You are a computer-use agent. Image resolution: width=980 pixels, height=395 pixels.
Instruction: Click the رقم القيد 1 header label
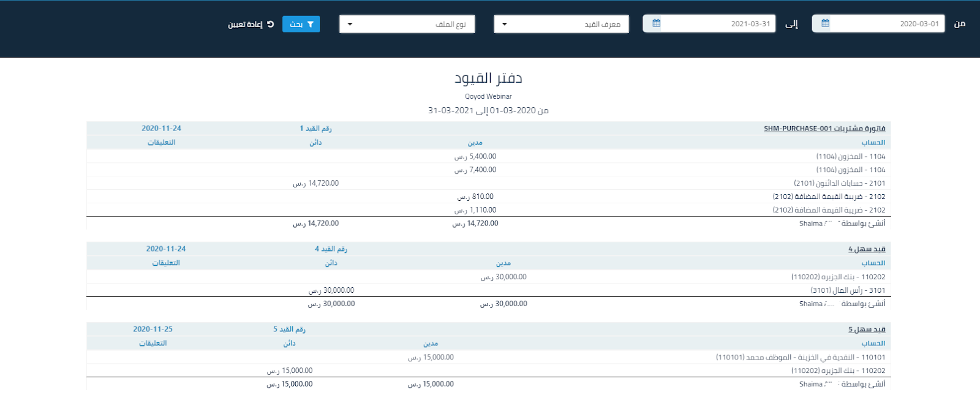point(315,129)
